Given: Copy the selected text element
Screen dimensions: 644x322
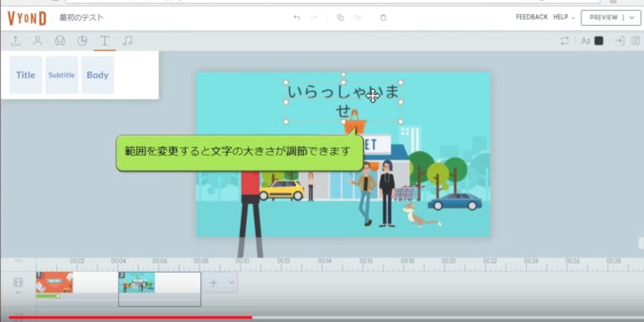Looking at the screenshot, I should (x=340, y=18).
